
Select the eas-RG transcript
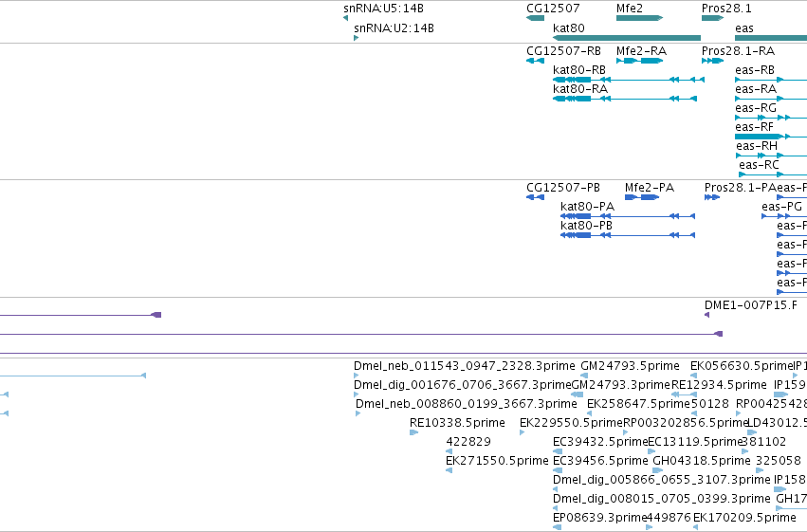coord(771,118)
